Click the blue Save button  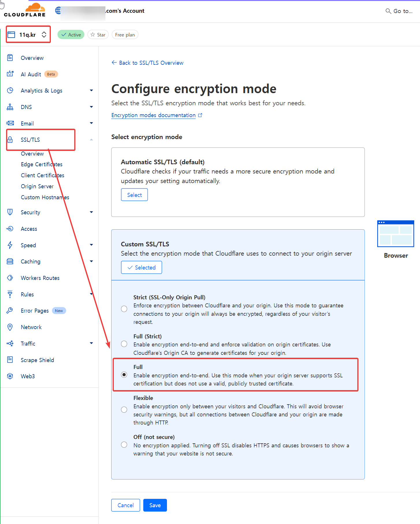155,505
